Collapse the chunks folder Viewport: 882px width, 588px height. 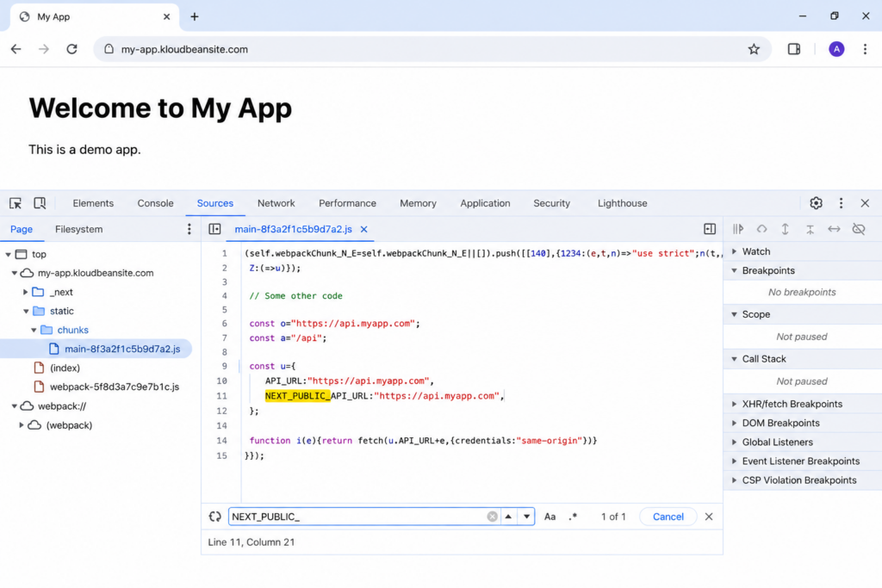[34, 331]
